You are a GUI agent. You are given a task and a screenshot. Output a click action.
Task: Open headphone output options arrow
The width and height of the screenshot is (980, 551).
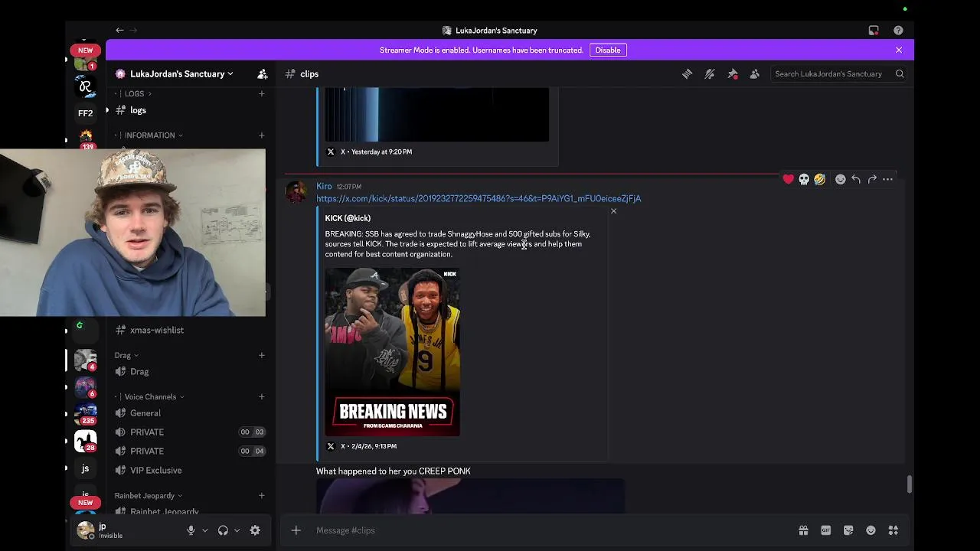237,530
